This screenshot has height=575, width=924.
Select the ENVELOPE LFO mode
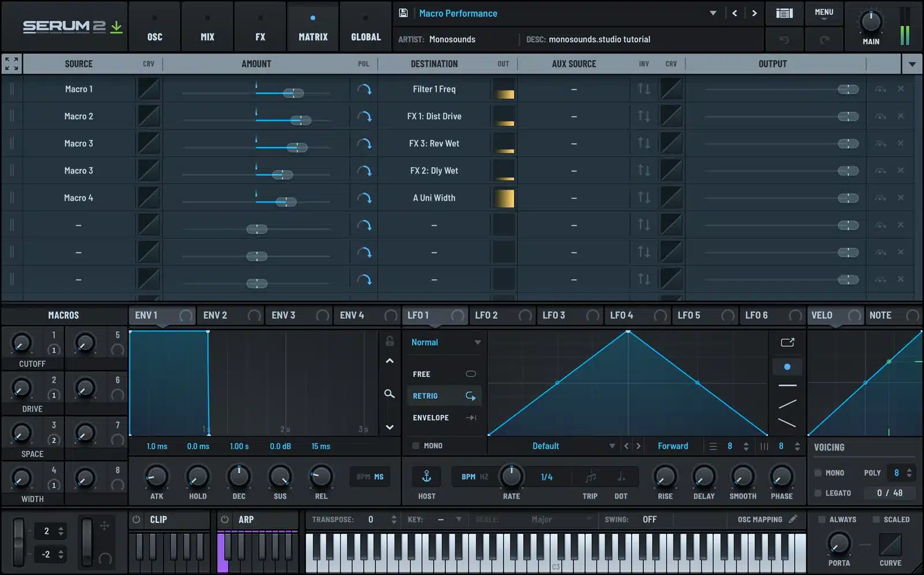tap(444, 418)
